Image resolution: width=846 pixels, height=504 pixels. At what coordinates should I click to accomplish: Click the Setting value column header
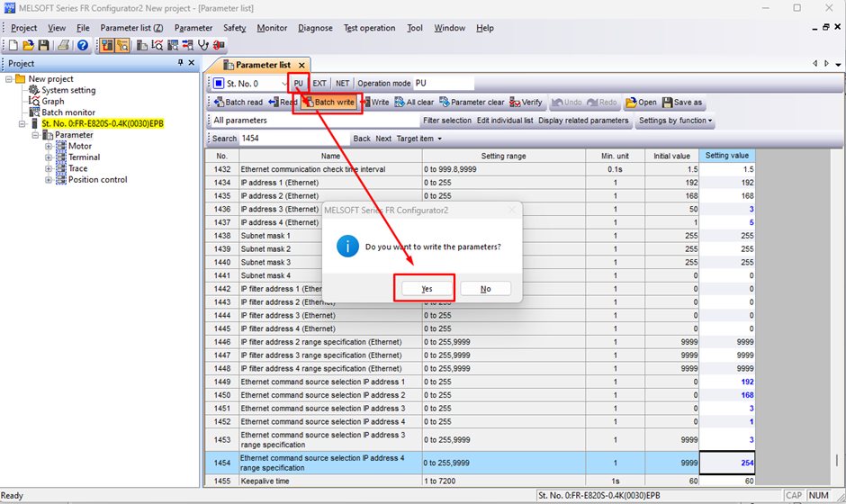727,156
